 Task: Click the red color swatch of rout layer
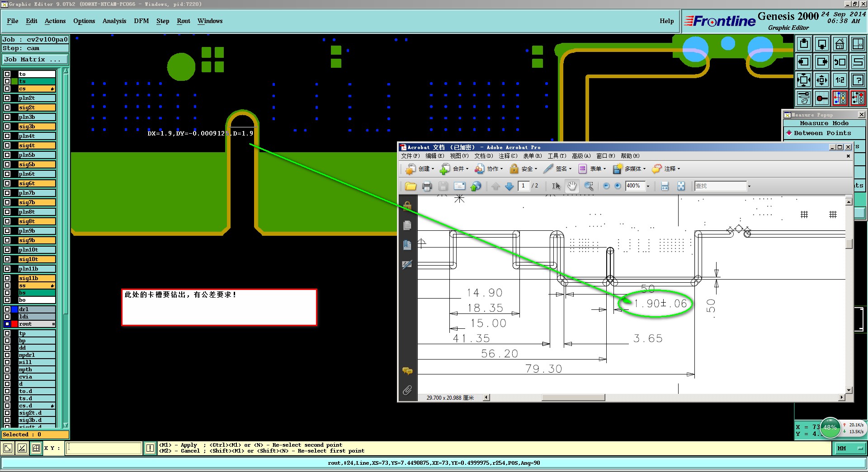(14, 324)
